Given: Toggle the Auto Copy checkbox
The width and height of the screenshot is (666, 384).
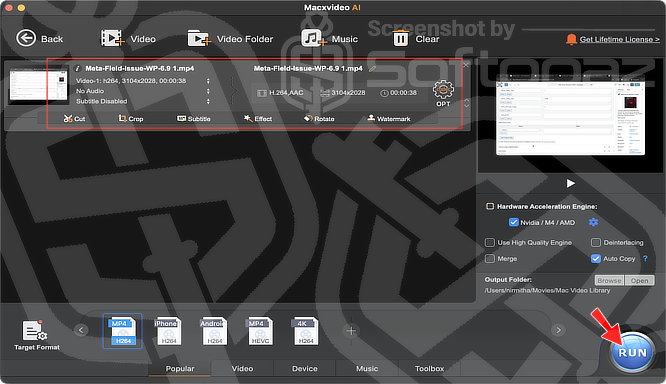Looking at the screenshot, I should [596, 259].
